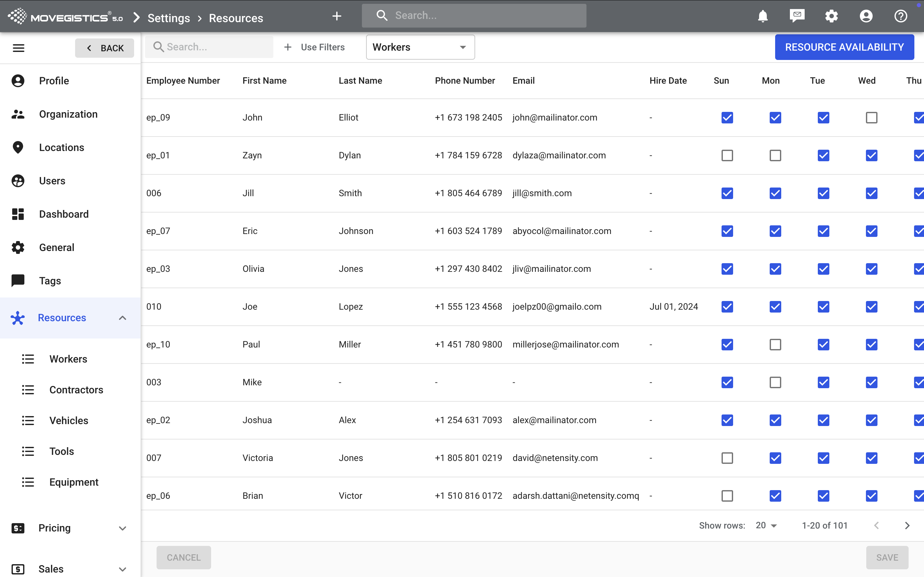Open the Show rows count dropdown
Image resolution: width=924 pixels, height=577 pixels.
[x=766, y=525]
